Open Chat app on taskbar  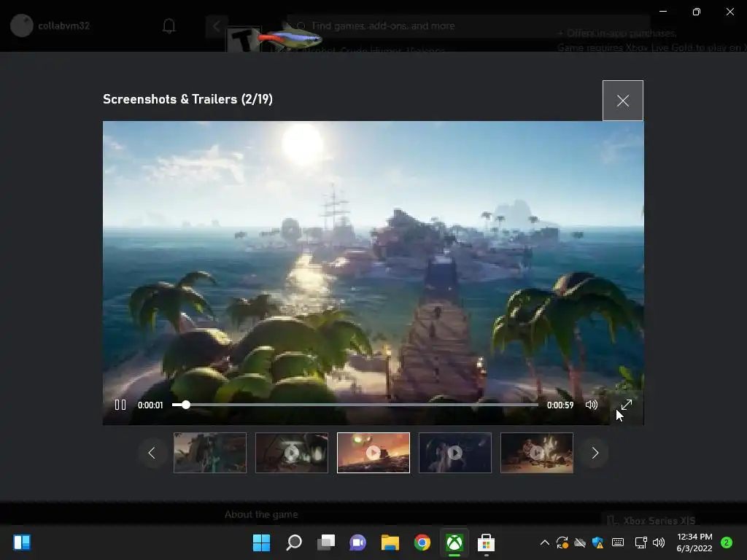[x=357, y=542]
